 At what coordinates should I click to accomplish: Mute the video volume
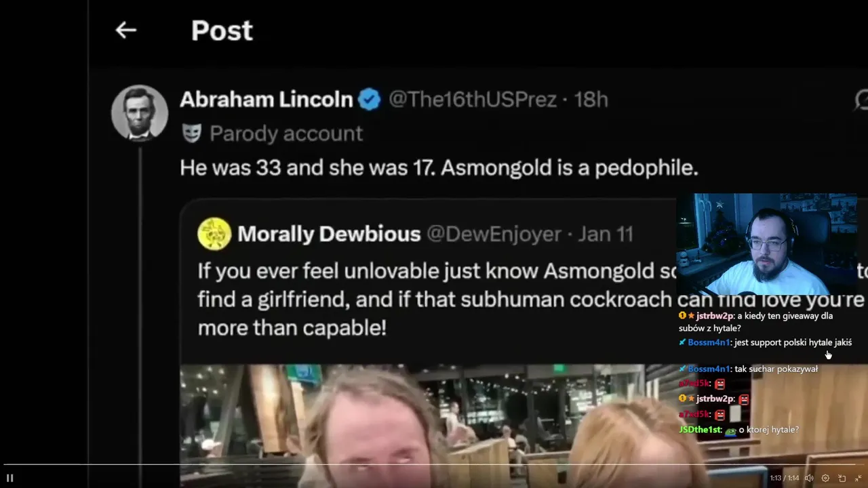tap(809, 478)
